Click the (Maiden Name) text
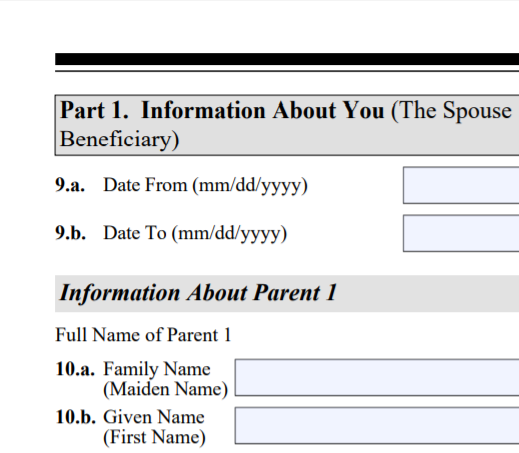The width and height of the screenshot is (519, 453). click(x=166, y=389)
